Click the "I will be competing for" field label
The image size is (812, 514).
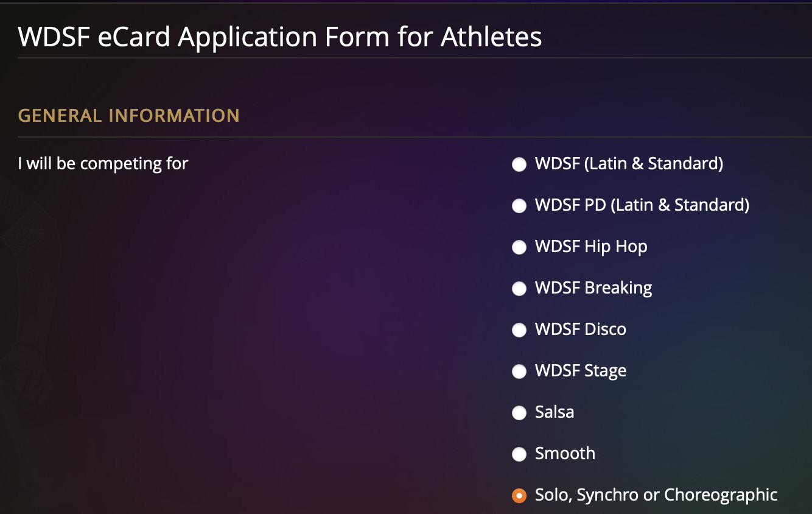pyautogui.click(x=103, y=164)
